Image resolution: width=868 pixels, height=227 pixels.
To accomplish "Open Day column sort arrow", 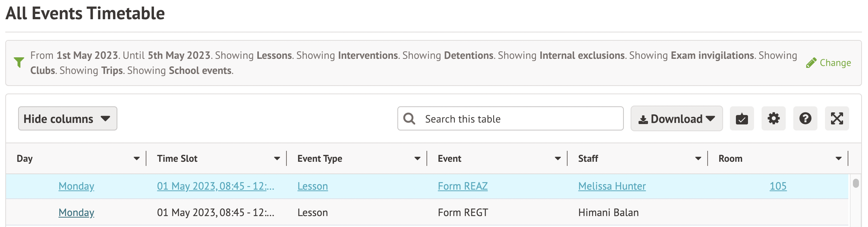I will [137, 159].
